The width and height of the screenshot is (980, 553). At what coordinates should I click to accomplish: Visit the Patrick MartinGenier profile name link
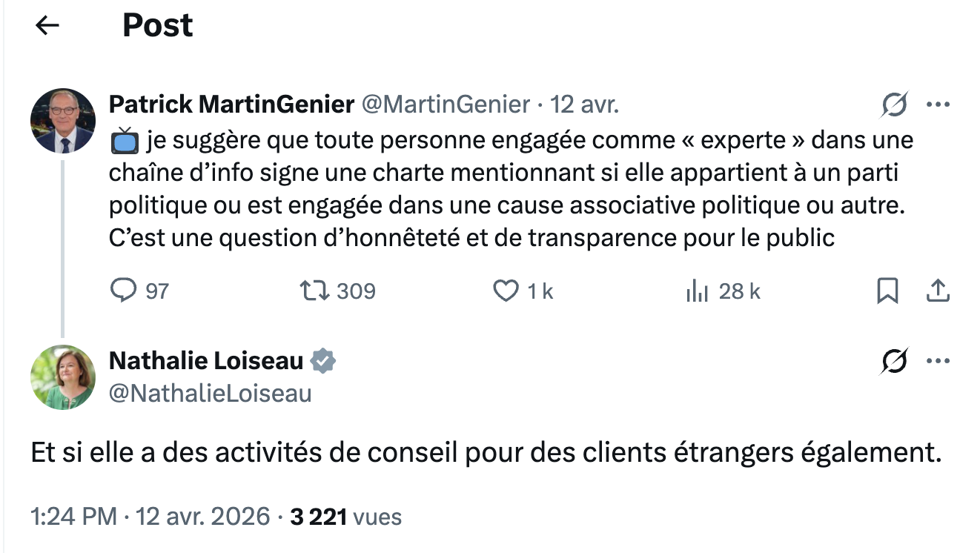pyautogui.click(x=231, y=105)
